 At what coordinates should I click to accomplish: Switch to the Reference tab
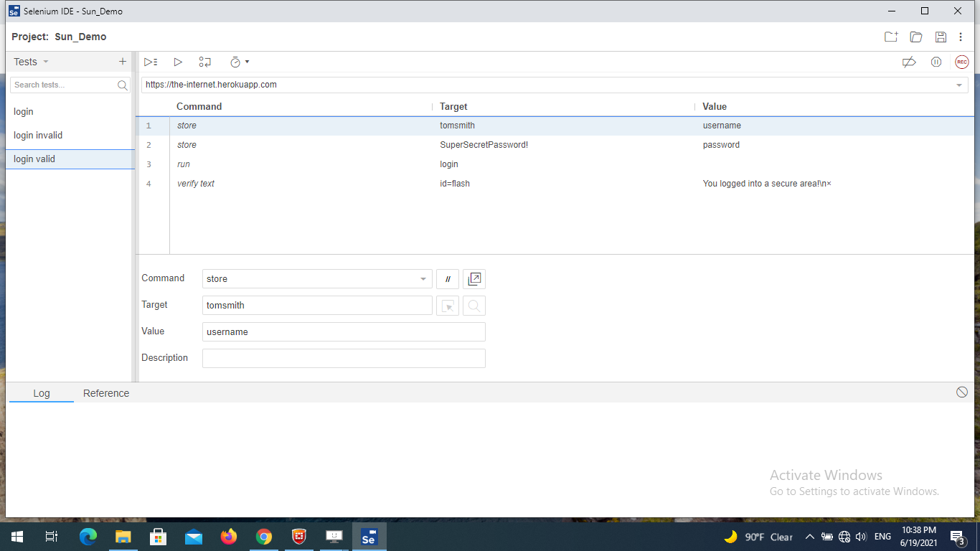pyautogui.click(x=106, y=393)
